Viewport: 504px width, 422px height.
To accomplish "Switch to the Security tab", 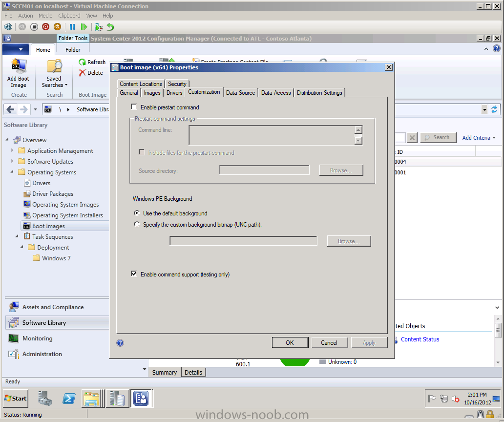I will click(x=177, y=84).
